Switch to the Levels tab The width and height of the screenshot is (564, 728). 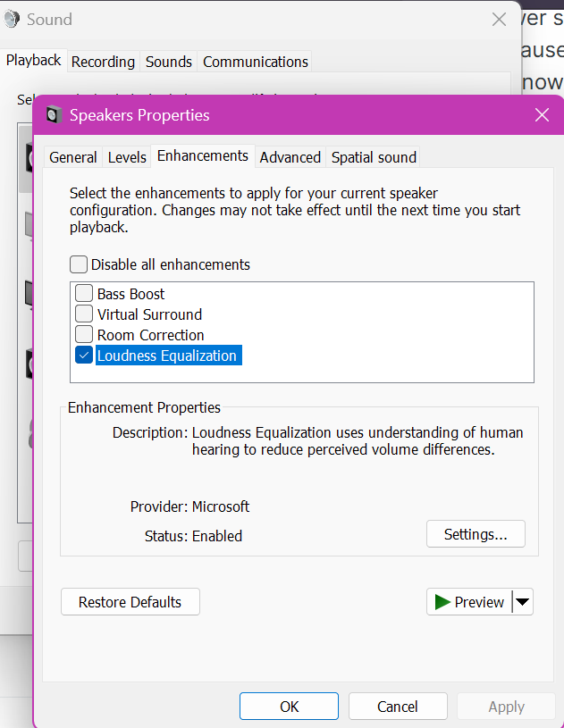click(x=127, y=157)
